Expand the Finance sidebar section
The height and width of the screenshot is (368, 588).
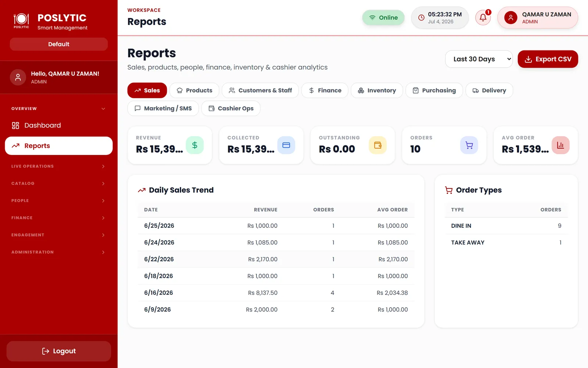click(59, 218)
